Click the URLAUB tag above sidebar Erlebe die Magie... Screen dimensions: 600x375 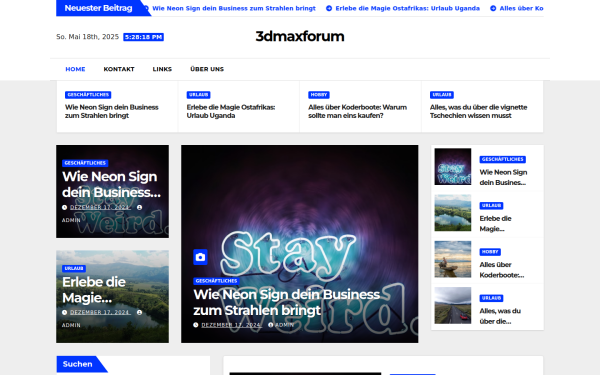(491, 205)
